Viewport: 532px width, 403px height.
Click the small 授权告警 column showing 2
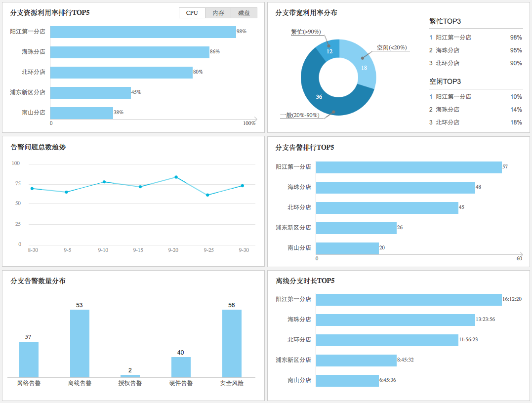click(130, 376)
